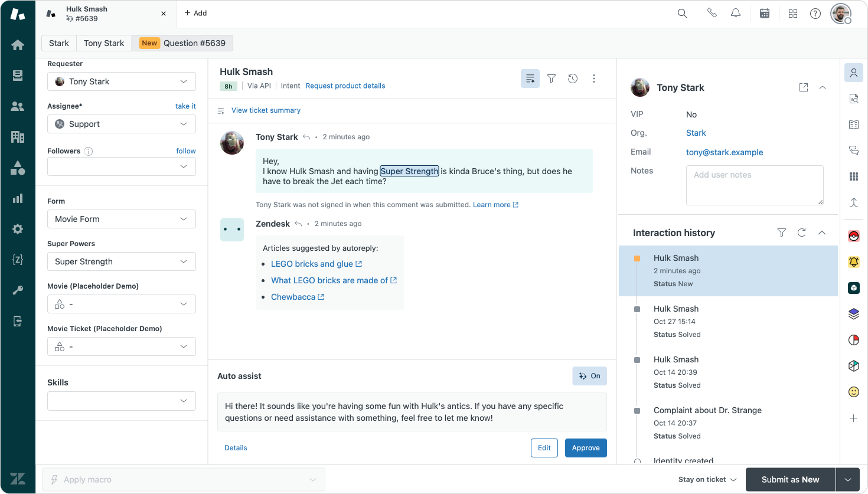Refresh the interaction history
Viewport: 868px width, 494px height.
click(x=802, y=233)
